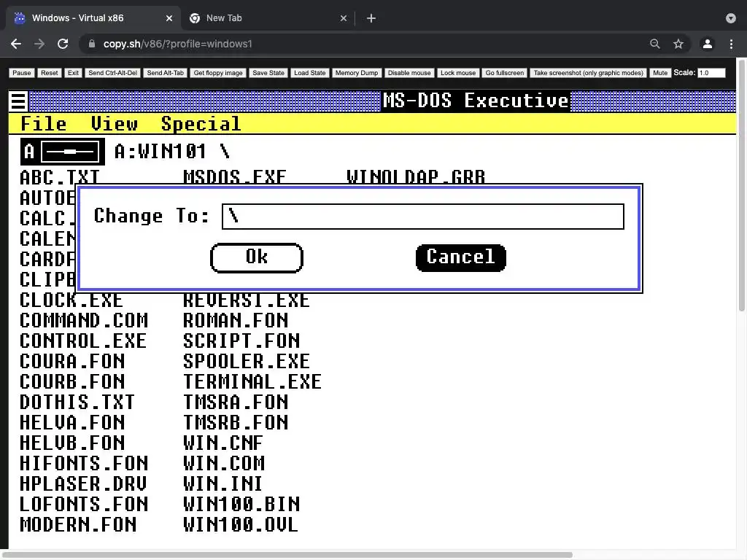Click the page horizontal scrollbar
The height and width of the screenshot is (560, 747).
286,555
